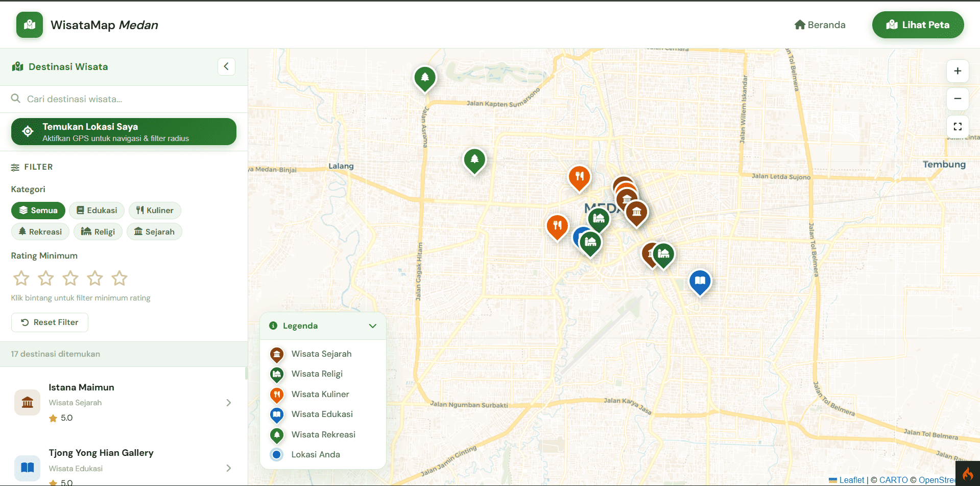980x486 pixels.
Task: Click the Legenda header title
Action: coord(300,326)
